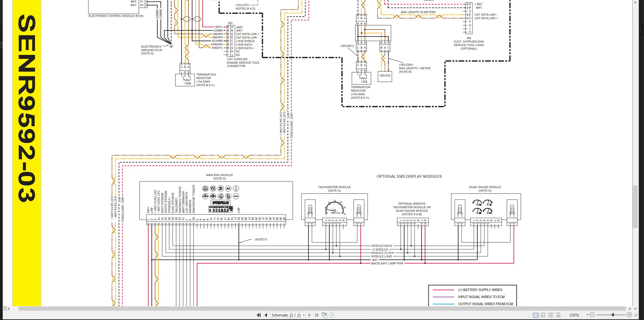644x320 pixels.
Task: Click the QUAD GAUGE MODULE label
Action: click(x=485, y=187)
